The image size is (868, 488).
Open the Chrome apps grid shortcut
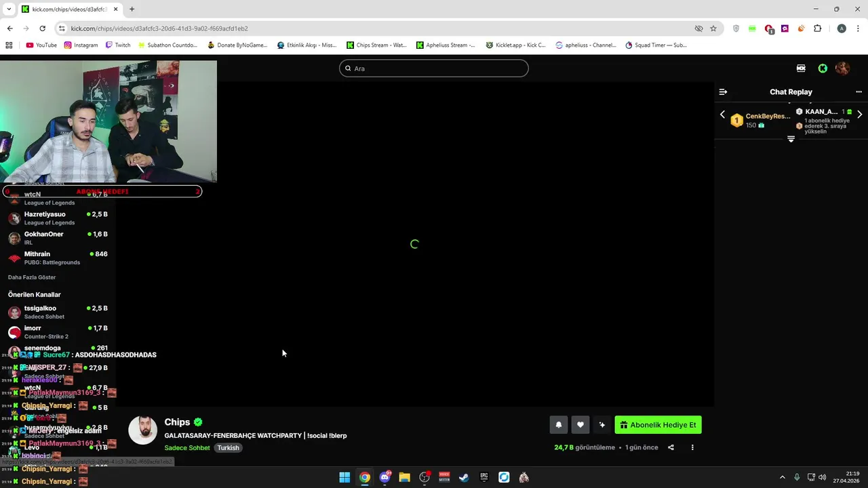[x=9, y=45]
